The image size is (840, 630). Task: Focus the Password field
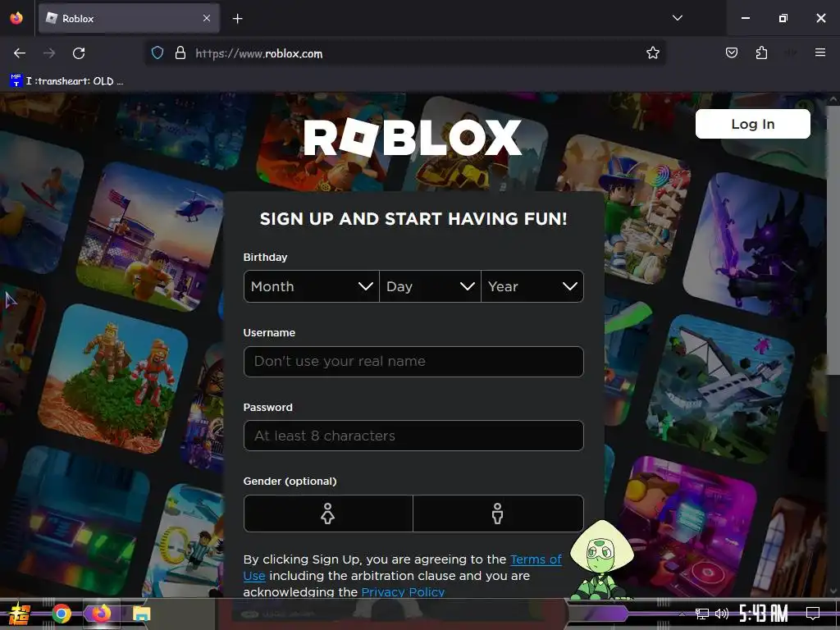[413, 436]
